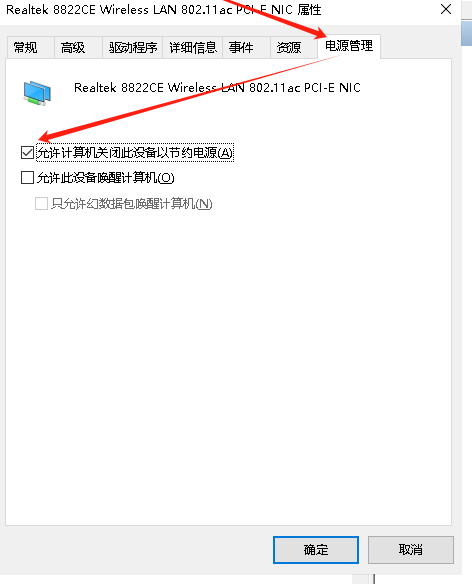Click the network adapter device icon
The width and height of the screenshot is (472, 584).
[x=37, y=93]
